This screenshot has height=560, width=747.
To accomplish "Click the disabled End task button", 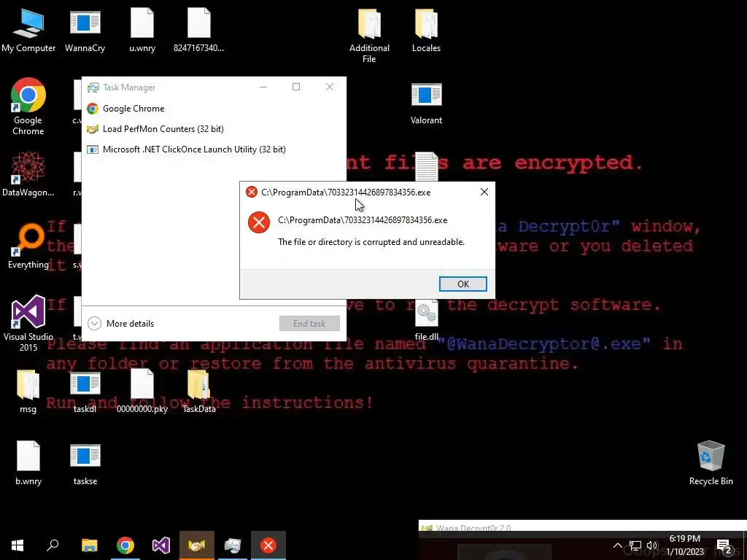I will coord(309,323).
